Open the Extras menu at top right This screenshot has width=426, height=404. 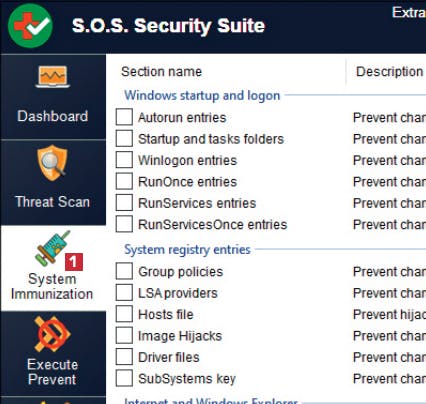click(x=409, y=12)
